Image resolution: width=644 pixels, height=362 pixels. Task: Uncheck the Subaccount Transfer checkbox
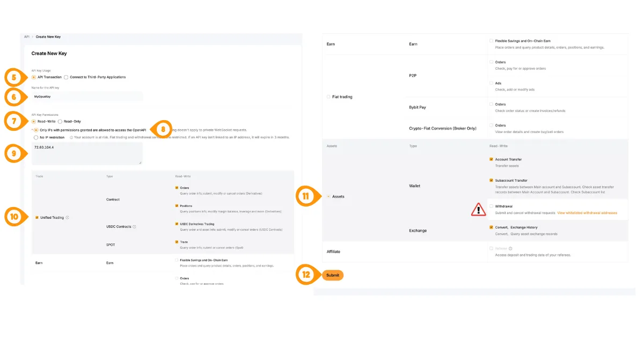[491, 181]
